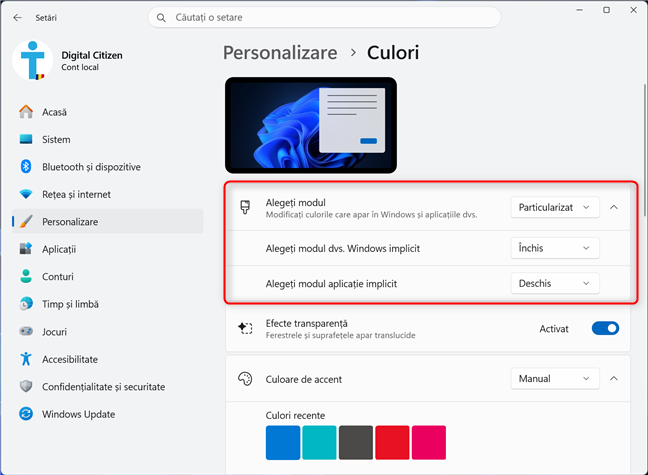This screenshot has width=648, height=475.
Task: Click the desktop preview thumbnail
Action: [x=311, y=125]
